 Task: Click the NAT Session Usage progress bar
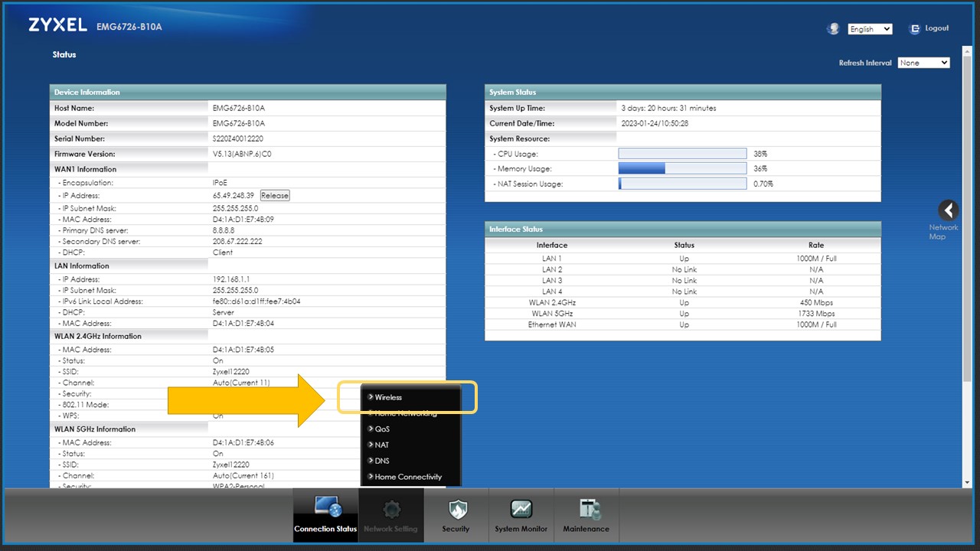click(682, 184)
